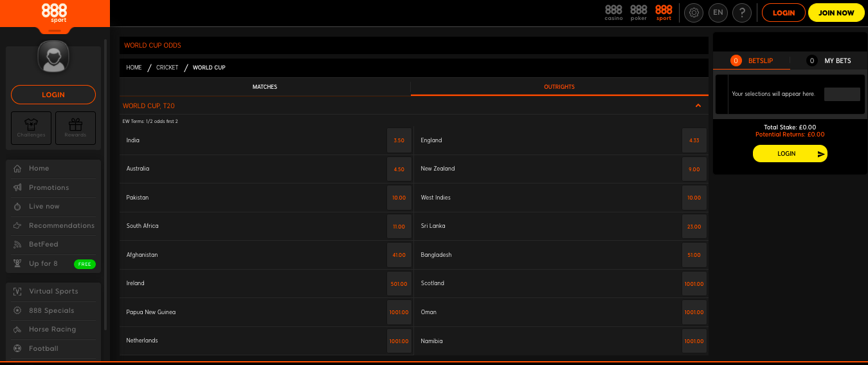Open Rewards gift icon tile
The height and width of the screenshot is (365, 868).
click(75, 128)
